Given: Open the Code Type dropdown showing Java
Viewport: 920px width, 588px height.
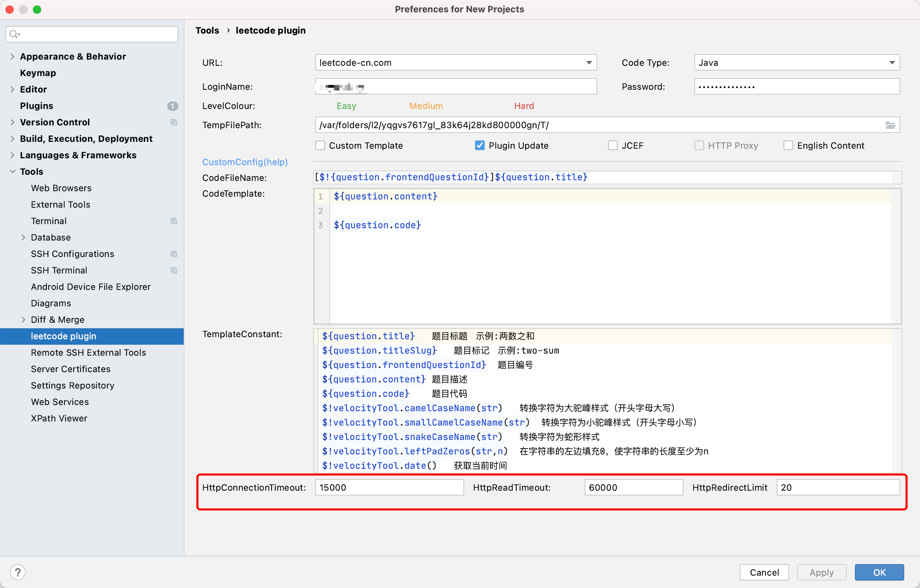Looking at the screenshot, I should 797,63.
